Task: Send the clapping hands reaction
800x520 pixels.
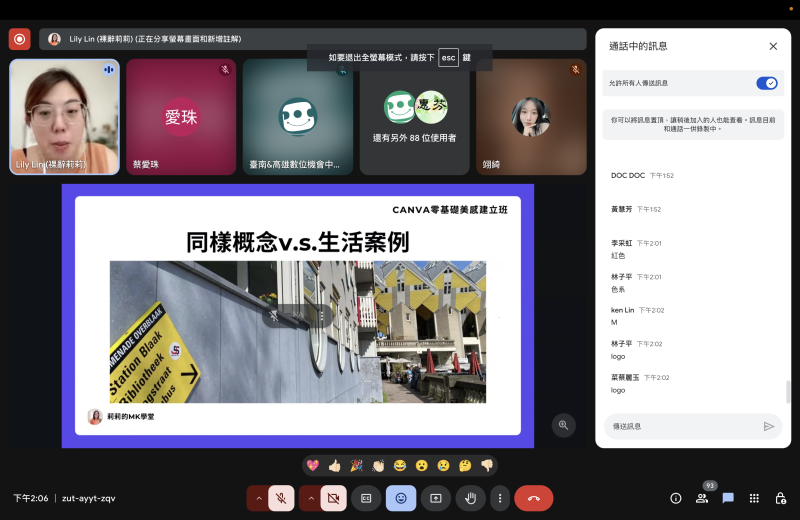Action: coord(378,465)
